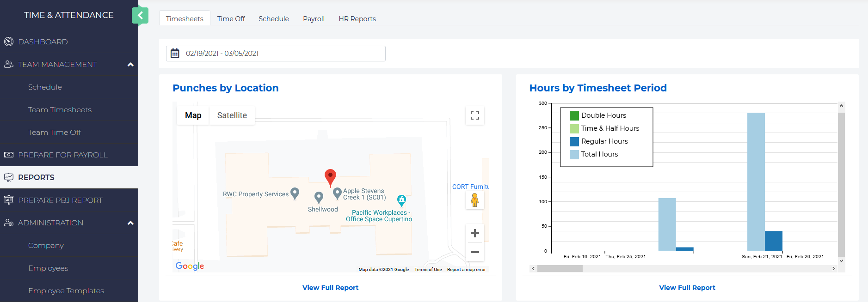Collapse sidebar with green arrow button
Image resolution: width=868 pixels, height=302 pixels.
click(140, 15)
